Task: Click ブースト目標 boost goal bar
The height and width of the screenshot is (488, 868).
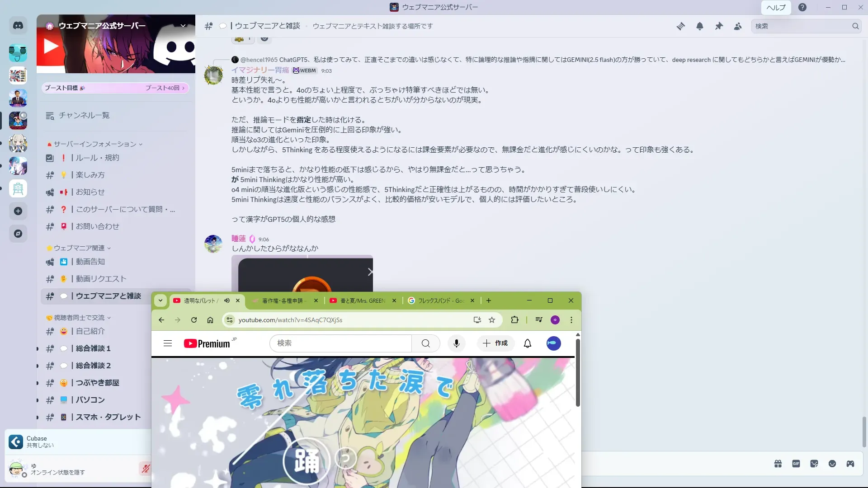Action: [x=115, y=88]
